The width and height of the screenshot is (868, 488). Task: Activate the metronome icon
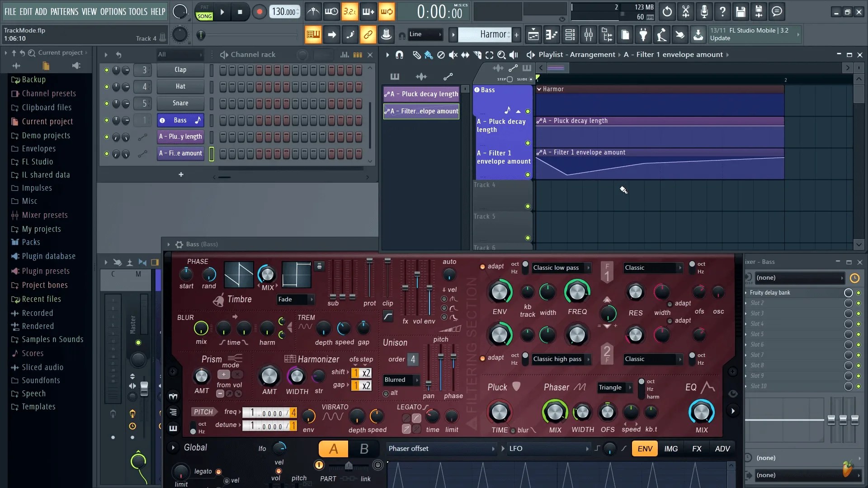click(x=313, y=12)
